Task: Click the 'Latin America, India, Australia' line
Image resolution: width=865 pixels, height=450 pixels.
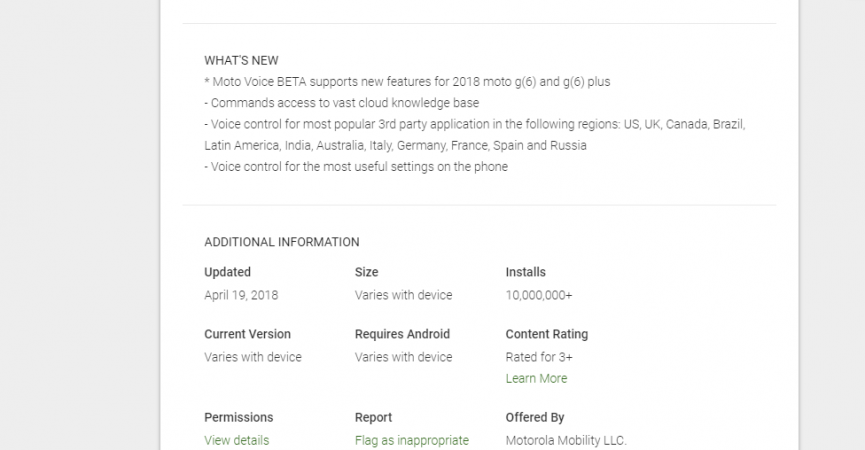Action: [395, 145]
